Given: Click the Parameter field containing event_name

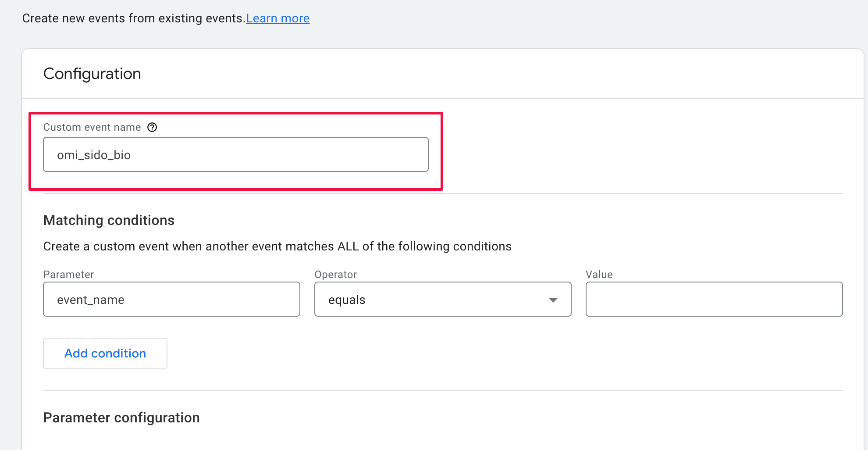Looking at the screenshot, I should (171, 300).
